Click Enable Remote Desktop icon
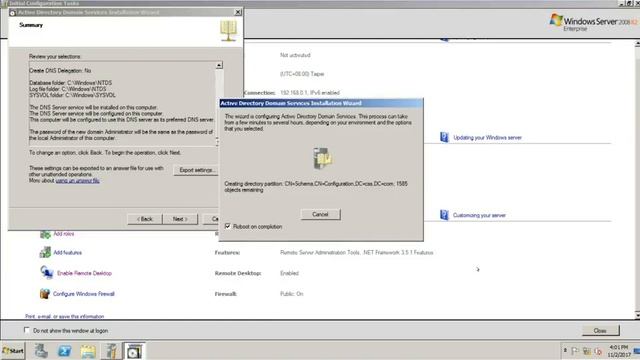The height and width of the screenshot is (360, 640). (46, 272)
